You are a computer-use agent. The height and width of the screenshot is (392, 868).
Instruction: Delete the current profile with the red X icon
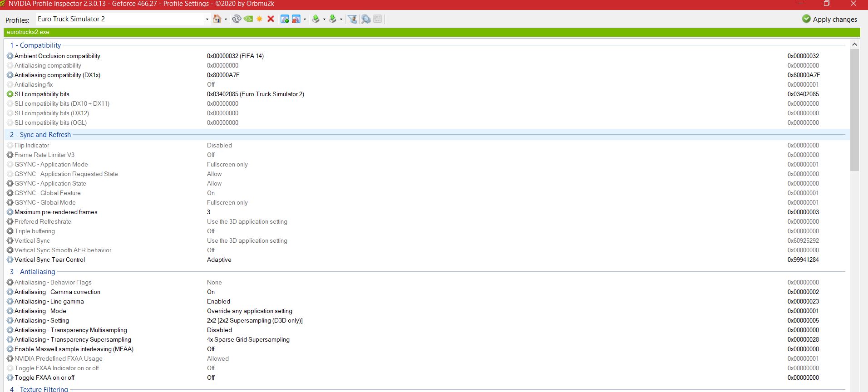coord(271,19)
